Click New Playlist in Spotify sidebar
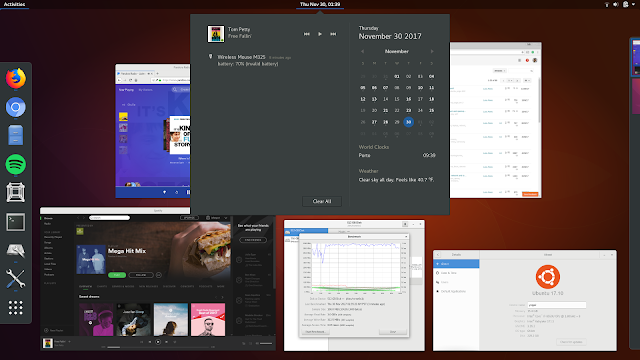The height and width of the screenshot is (360, 640). point(54,331)
